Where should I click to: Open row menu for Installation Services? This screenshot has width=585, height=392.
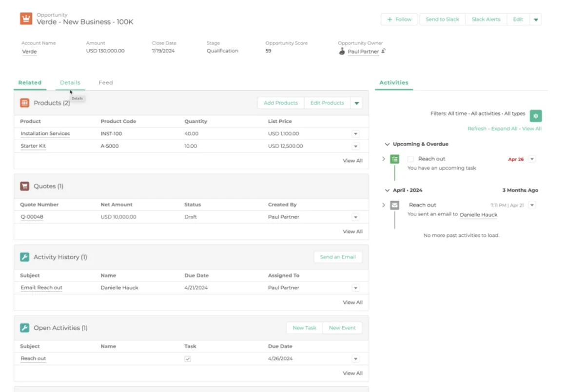click(x=355, y=133)
